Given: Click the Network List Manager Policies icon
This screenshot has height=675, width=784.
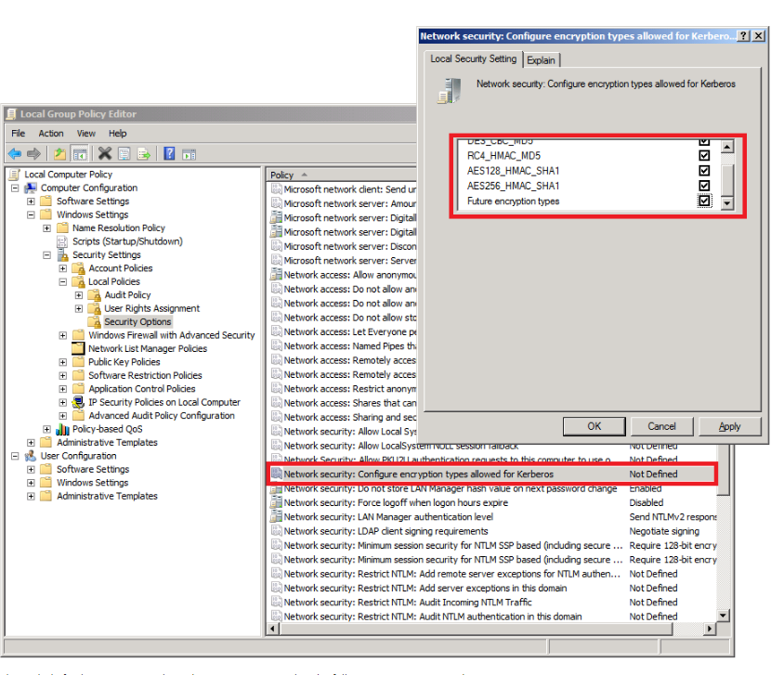Looking at the screenshot, I should pos(79,349).
